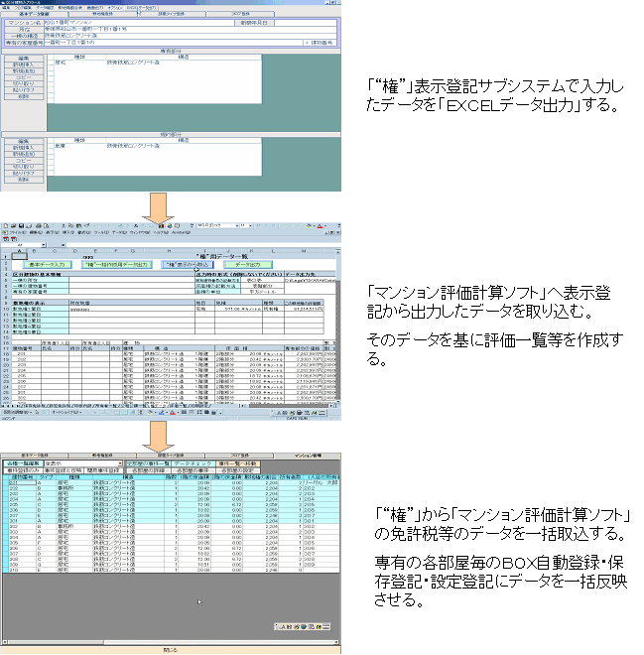Click the Paste icon in Excel toolbar
This screenshot has height=655, width=644.
point(78,226)
